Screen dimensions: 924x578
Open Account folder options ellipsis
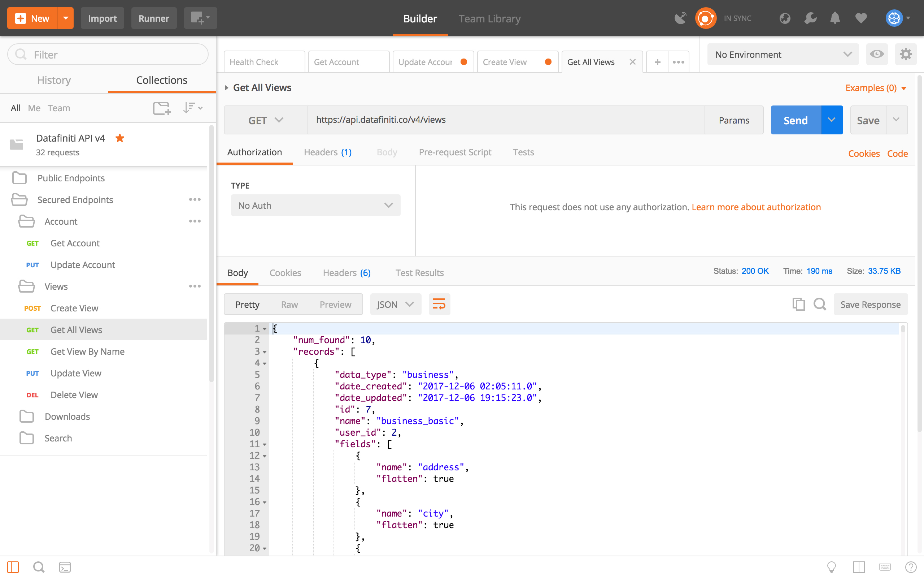point(195,221)
